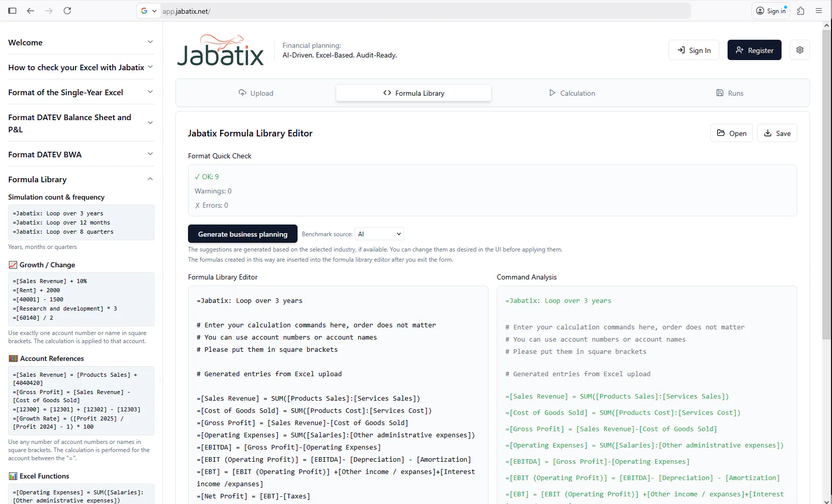This screenshot has height=504, width=832.
Task: Click the Account References icon
Action: click(13, 358)
